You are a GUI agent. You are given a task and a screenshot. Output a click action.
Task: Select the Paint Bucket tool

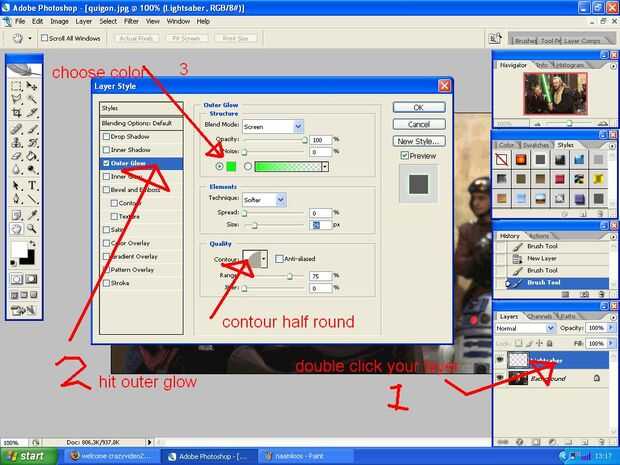[x=32, y=156]
